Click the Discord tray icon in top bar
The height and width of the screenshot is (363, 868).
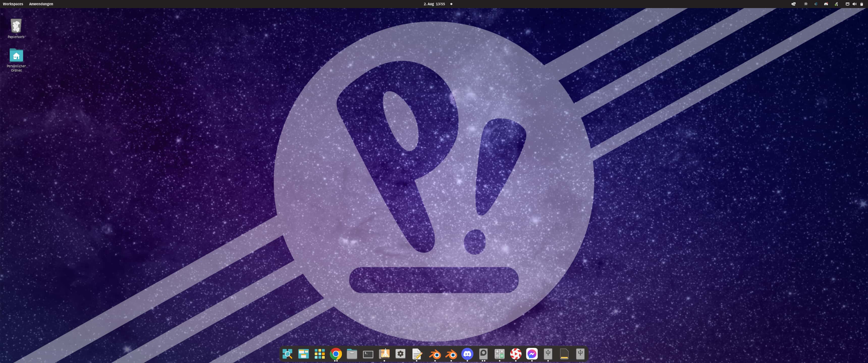pyautogui.click(x=826, y=4)
